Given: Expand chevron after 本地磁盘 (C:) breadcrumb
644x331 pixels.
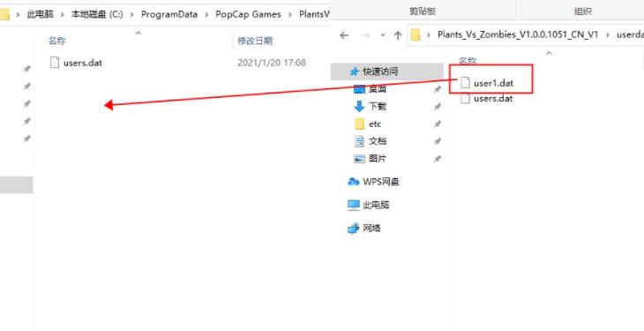Looking at the screenshot, I should [x=131, y=14].
